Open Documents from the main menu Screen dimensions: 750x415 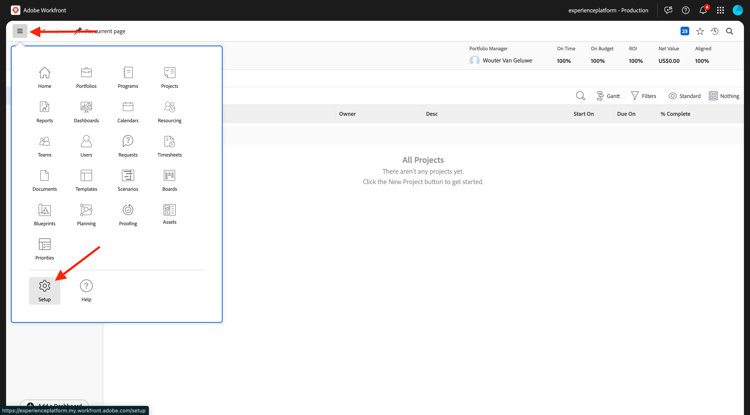click(44, 181)
